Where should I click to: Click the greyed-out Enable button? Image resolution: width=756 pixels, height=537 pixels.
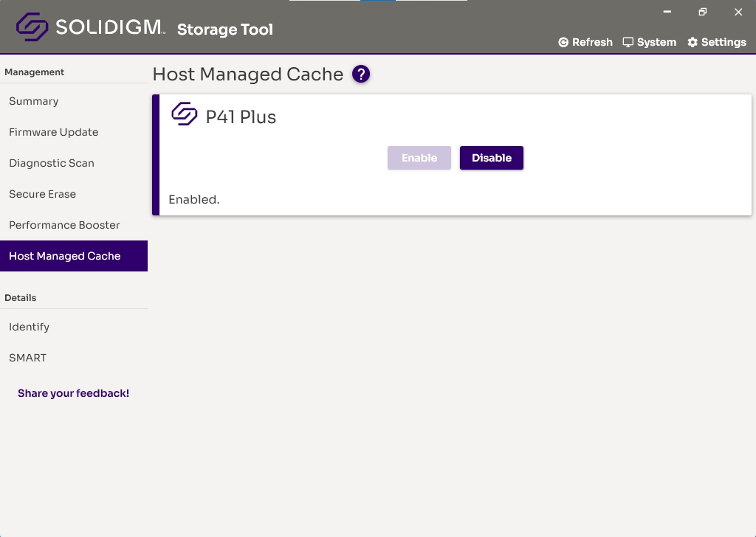pos(419,158)
